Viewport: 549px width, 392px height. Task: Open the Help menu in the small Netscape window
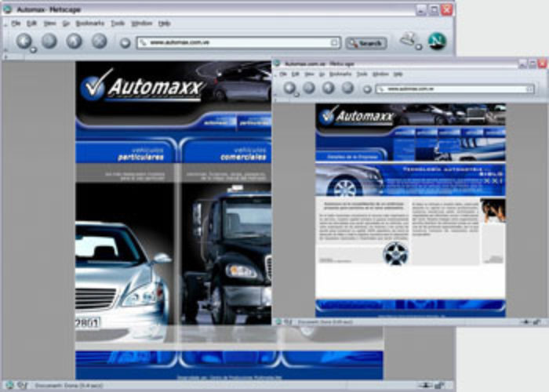[398, 74]
